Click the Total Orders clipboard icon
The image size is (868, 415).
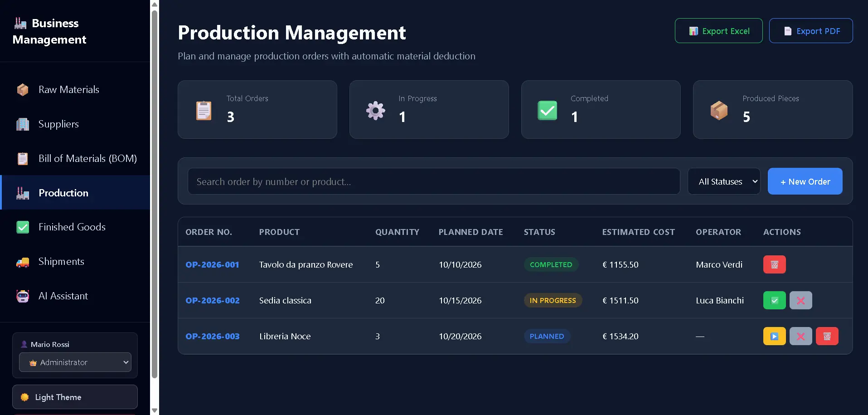204,110
